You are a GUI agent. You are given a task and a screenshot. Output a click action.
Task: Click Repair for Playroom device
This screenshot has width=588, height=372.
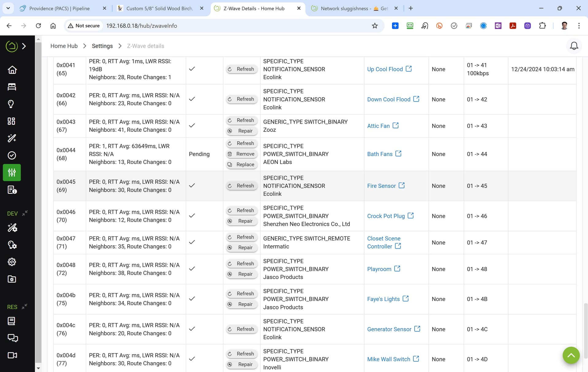pos(242,274)
